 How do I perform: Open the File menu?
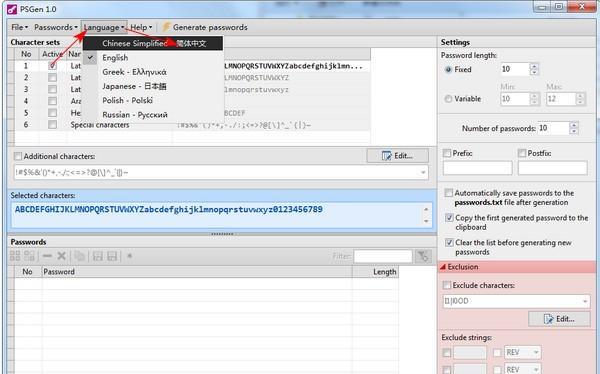coord(20,27)
